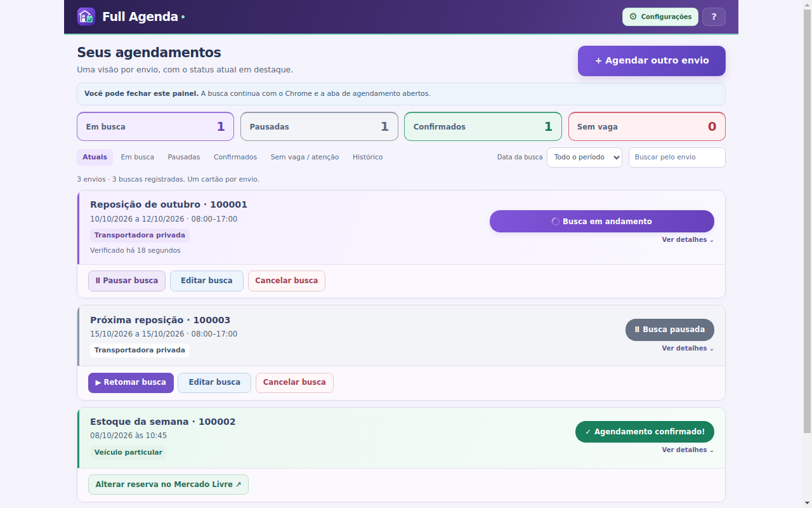
Task: Click the Agendamento confirmado! status pill
Action: (x=645, y=432)
